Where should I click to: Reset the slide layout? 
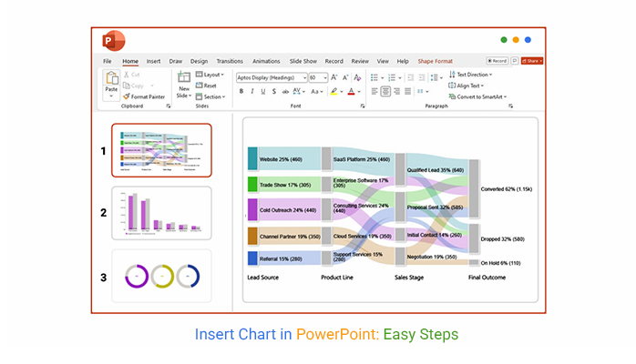[206, 86]
